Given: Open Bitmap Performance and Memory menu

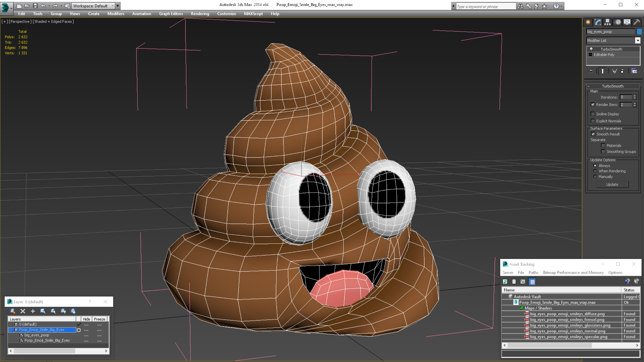Looking at the screenshot, I should [573, 273].
